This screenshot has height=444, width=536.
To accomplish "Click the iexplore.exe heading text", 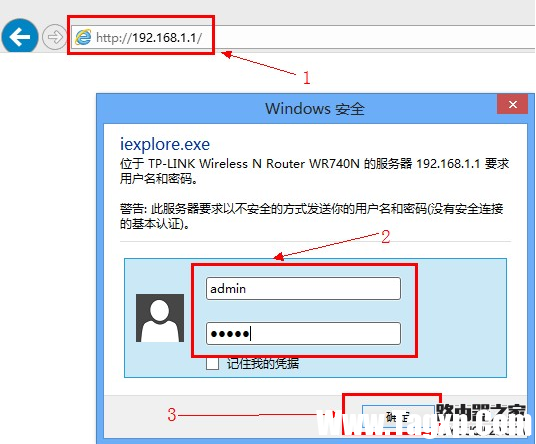I will [165, 145].
